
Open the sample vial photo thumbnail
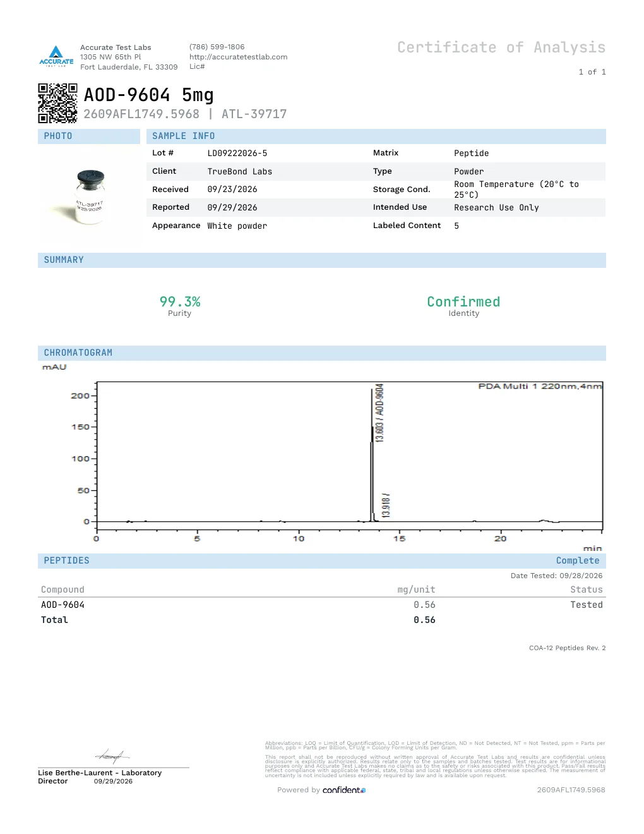tap(90, 196)
